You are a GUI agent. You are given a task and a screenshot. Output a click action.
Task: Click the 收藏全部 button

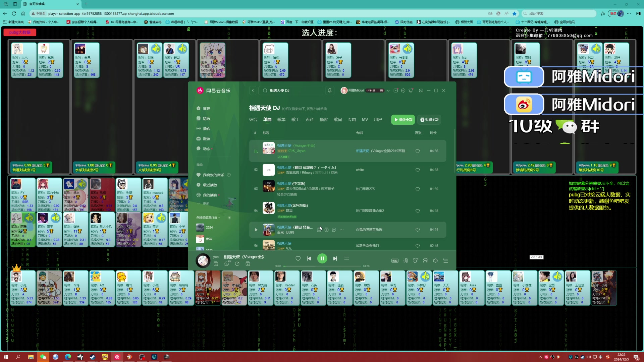coord(429,120)
